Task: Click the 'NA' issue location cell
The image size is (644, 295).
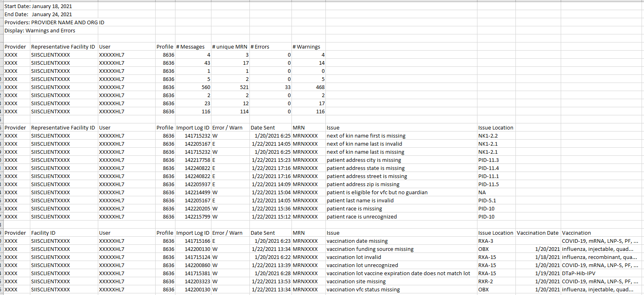Action: 496,193
